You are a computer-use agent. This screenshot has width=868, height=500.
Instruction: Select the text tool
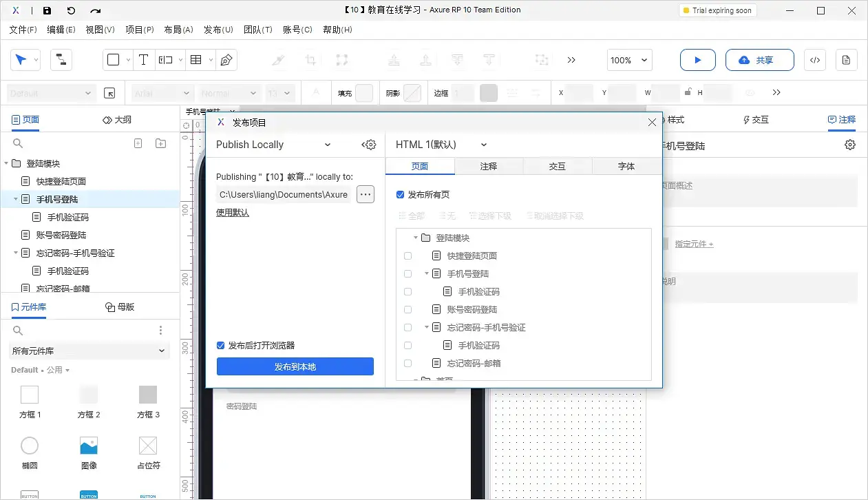tap(144, 60)
